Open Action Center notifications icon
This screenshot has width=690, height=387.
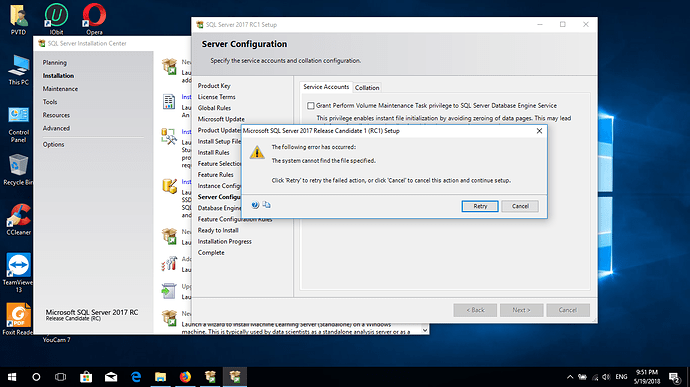tap(674, 377)
